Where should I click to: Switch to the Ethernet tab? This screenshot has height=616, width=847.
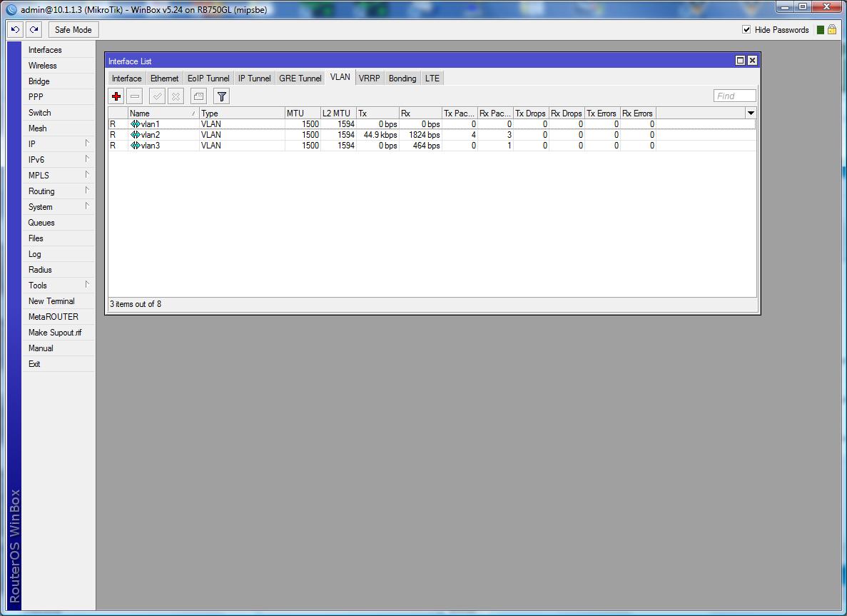pyautogui.click(x=164, y=77)
